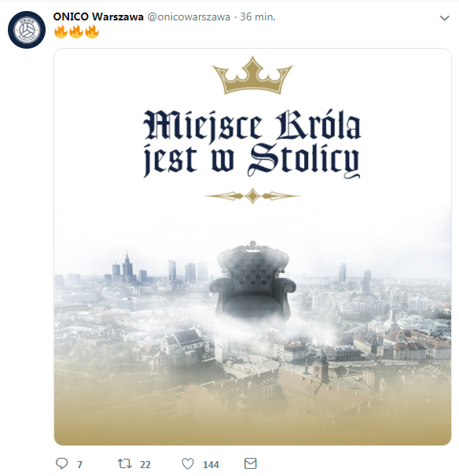
Task: Open the ONICO Warszawa profile name link
Action: [x=98, y=16]
